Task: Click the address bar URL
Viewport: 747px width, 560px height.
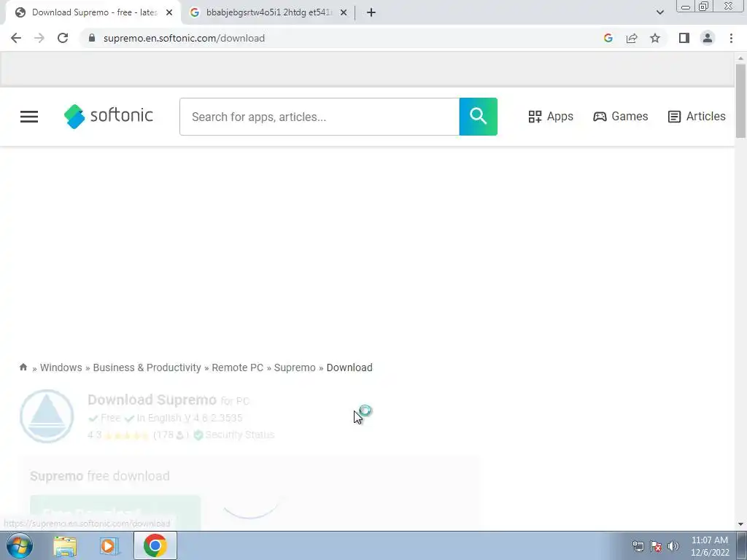Action: coord(184,38)
